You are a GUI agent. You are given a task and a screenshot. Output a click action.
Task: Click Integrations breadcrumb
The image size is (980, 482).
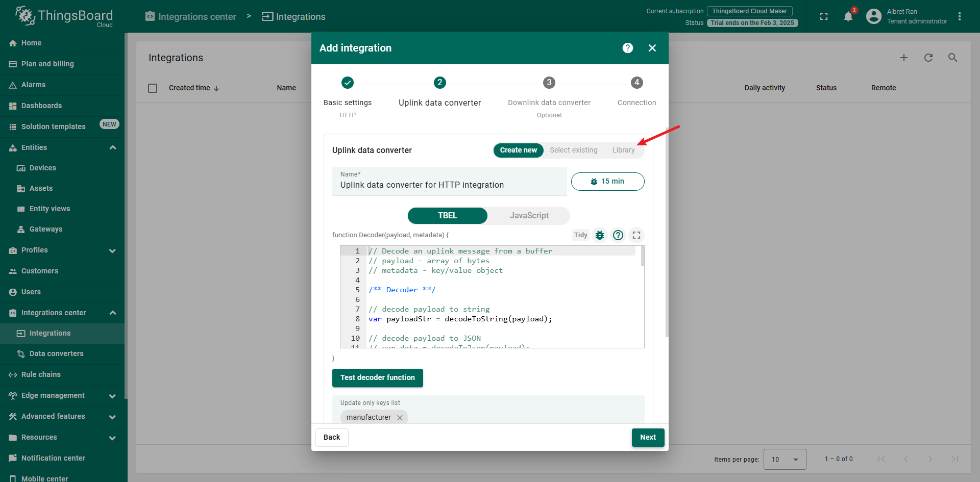coord(293,16)
